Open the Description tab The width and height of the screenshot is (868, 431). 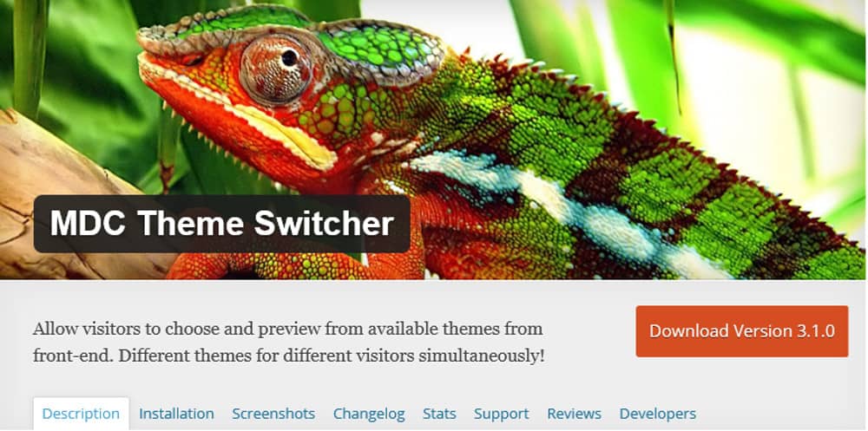click(81, 414)
